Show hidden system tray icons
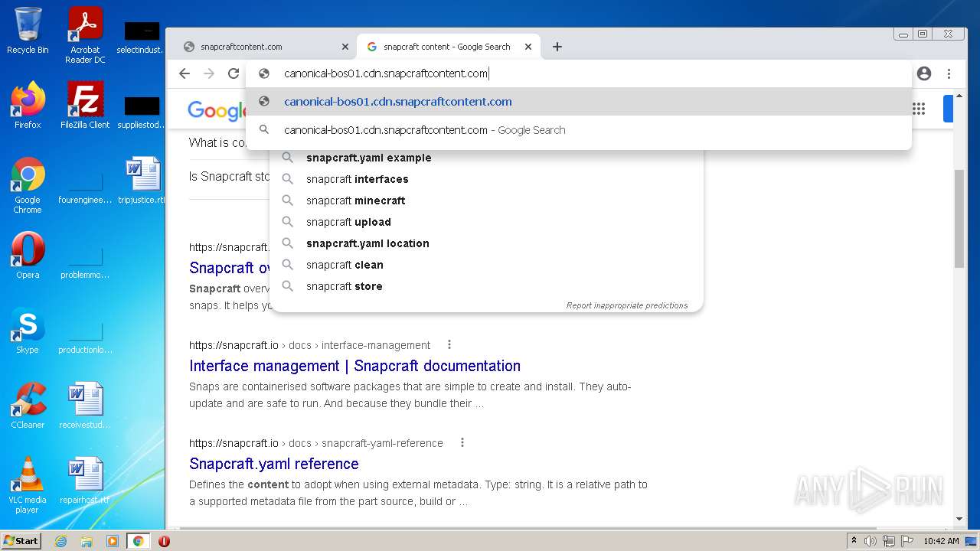The height and width of the screenshot is (551, 980). tap(854, 541)
